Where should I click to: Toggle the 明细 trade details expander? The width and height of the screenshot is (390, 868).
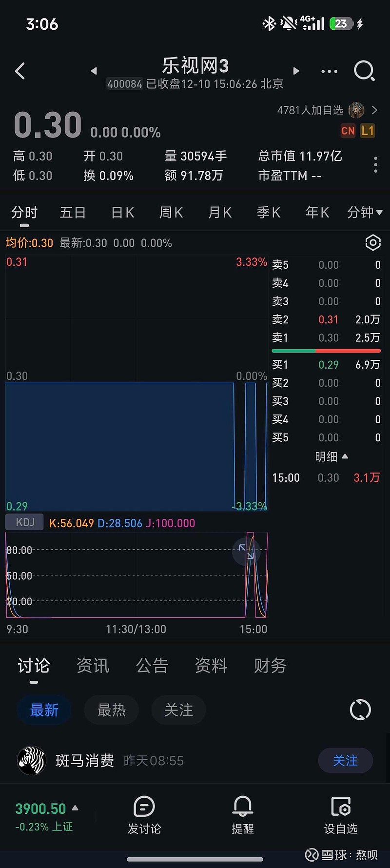point(331,456)
